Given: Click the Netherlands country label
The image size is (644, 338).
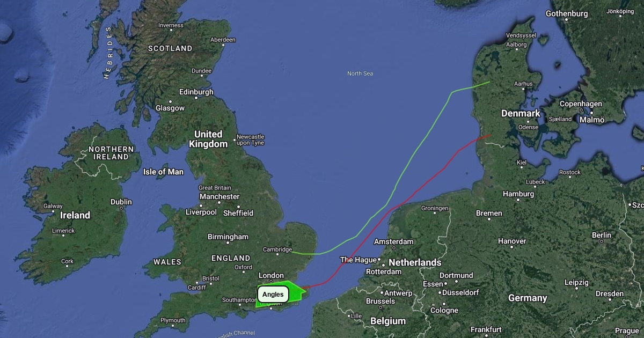Looking at the screenshot, I should pyautogui.click(x=415, y=262).
